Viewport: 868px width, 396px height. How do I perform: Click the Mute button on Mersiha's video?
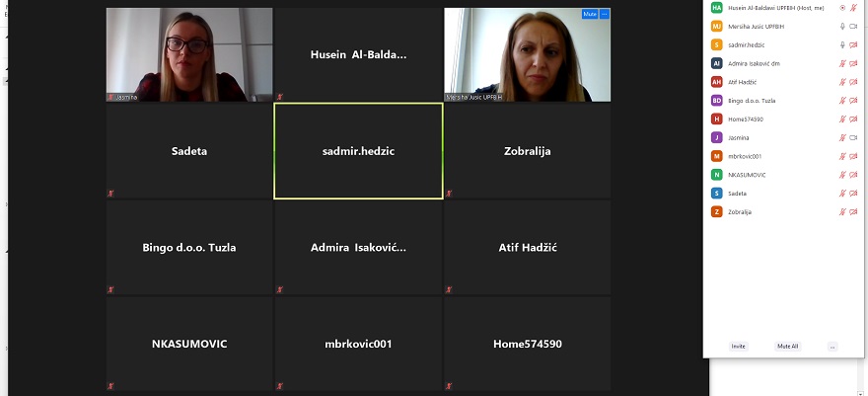pos(590,14)
